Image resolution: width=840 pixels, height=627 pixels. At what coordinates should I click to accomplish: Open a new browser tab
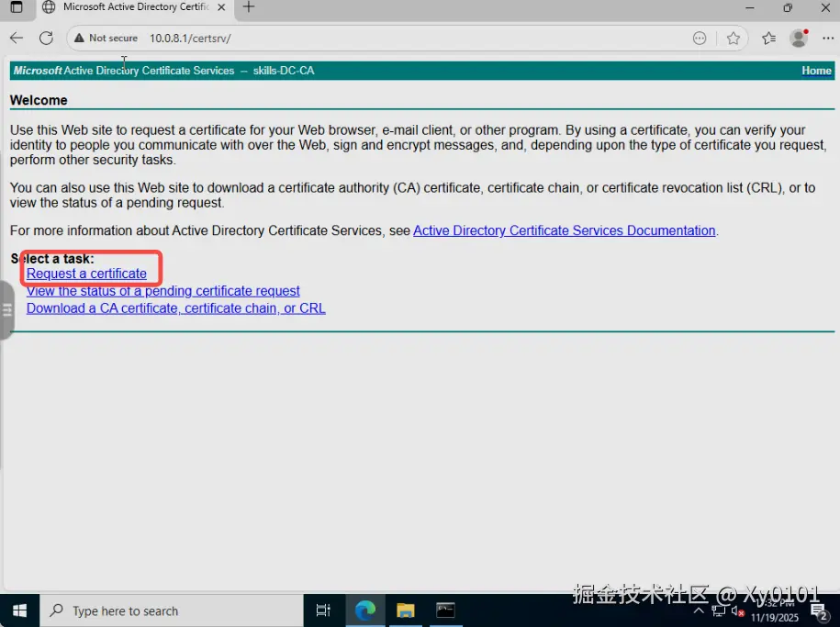click(249, 7)
